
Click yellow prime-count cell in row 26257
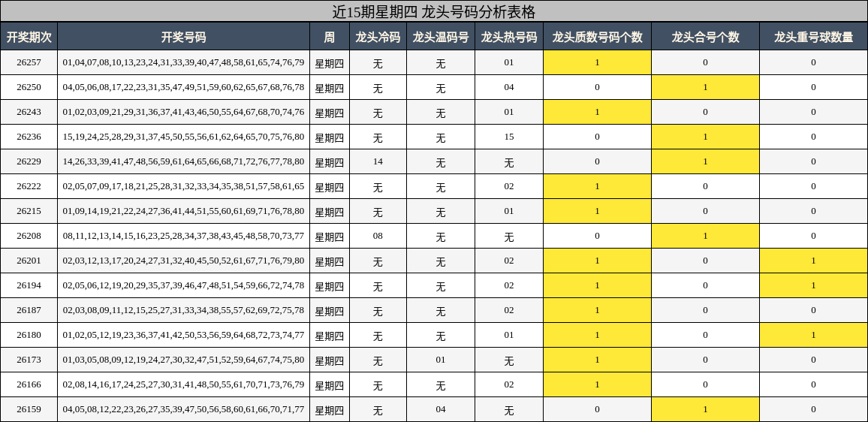[x=597, y=62]
